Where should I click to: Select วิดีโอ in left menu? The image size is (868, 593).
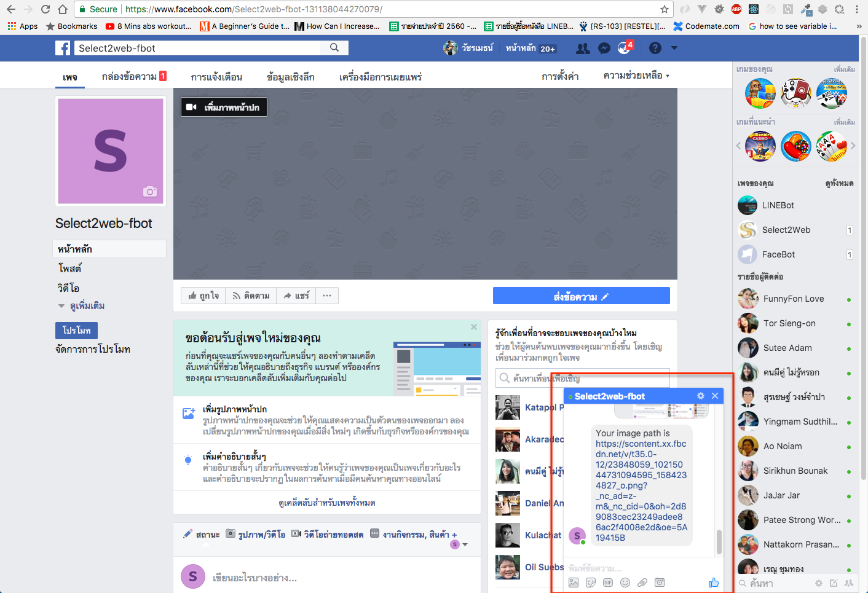(68, 288)
